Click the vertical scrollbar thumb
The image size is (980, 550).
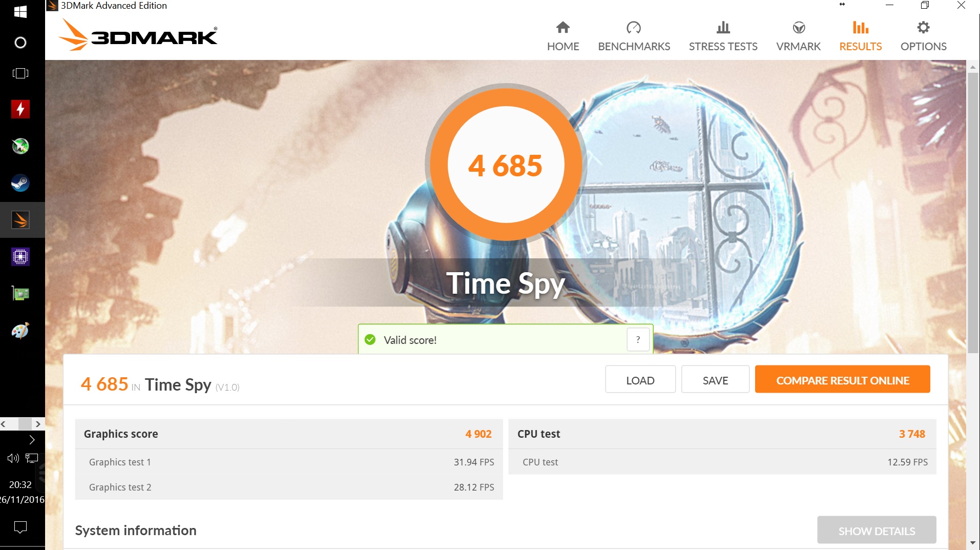coord(973,213)
